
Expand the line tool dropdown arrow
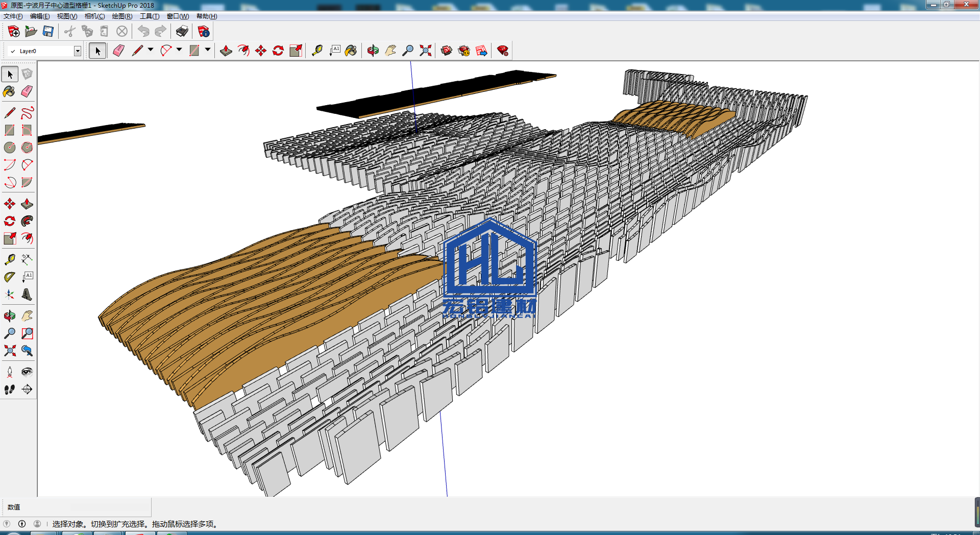(x=151, y=50)
